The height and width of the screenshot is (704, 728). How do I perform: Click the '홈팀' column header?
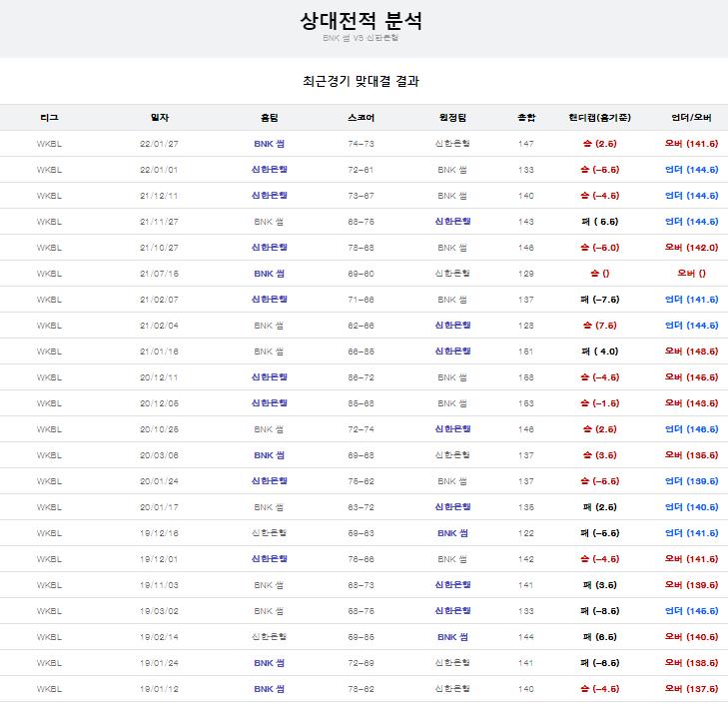point(270,118)
